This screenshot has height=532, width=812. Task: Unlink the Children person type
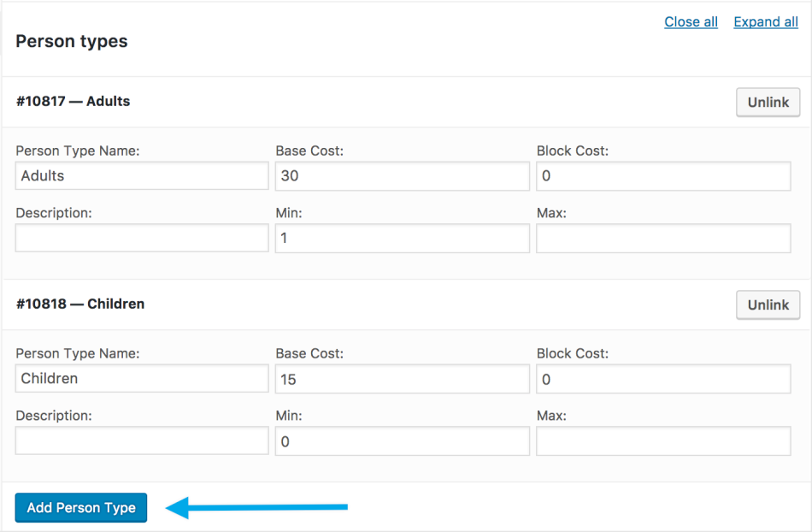(x=768, y=304)
